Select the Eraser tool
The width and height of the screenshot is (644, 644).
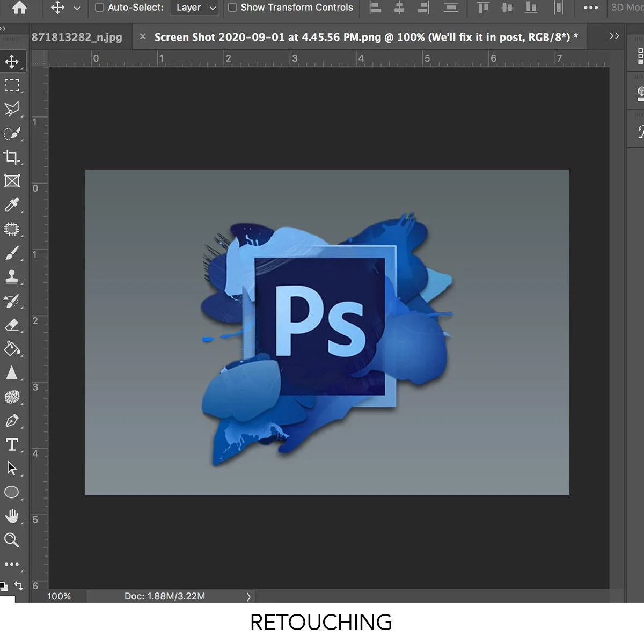click(12, 325)
